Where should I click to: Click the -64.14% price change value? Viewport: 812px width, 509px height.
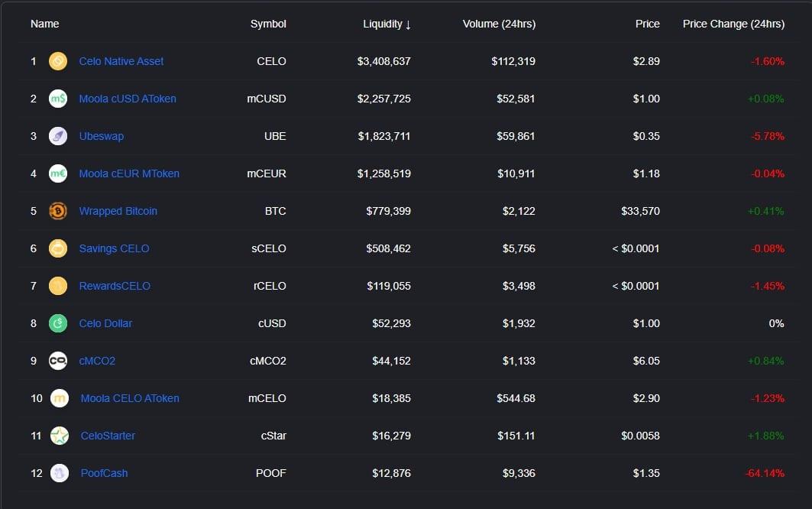765,473
